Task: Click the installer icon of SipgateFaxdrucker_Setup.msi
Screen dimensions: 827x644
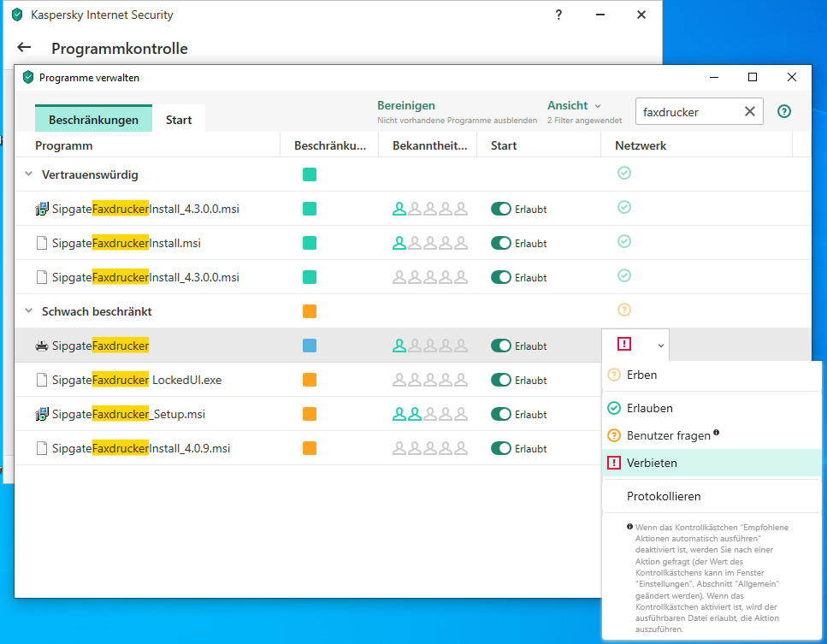Action: click(42, 415)
